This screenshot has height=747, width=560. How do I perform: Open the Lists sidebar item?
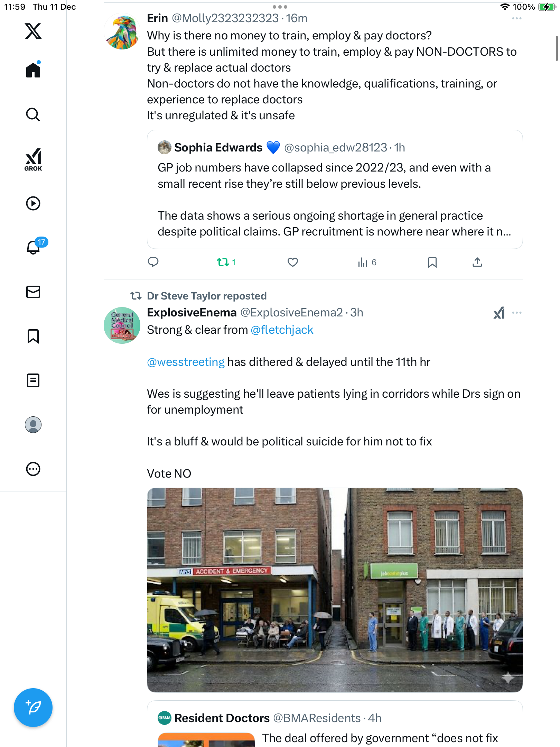click(x=33, y=380)
